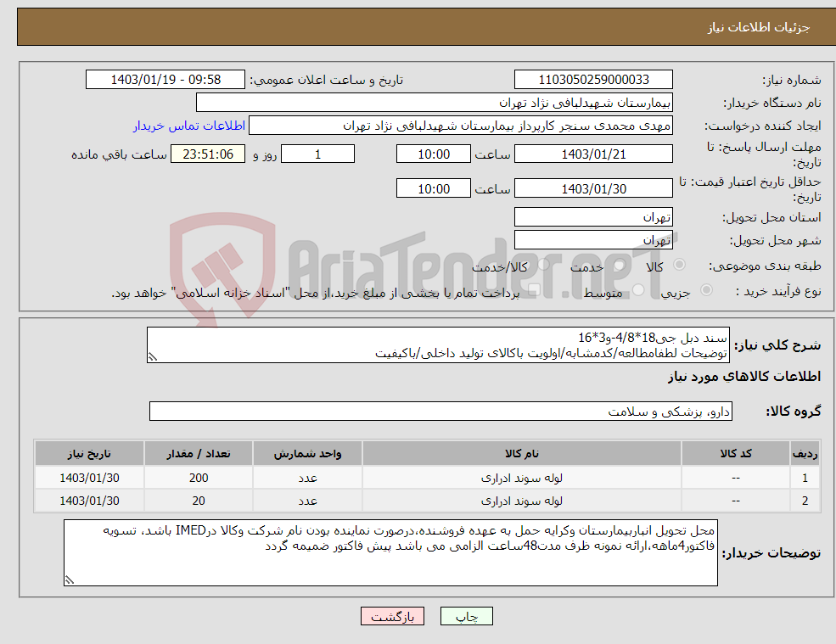Click price validity time 10:00 field
This screenshot has width=836, height=644.
tap(434, 188)
